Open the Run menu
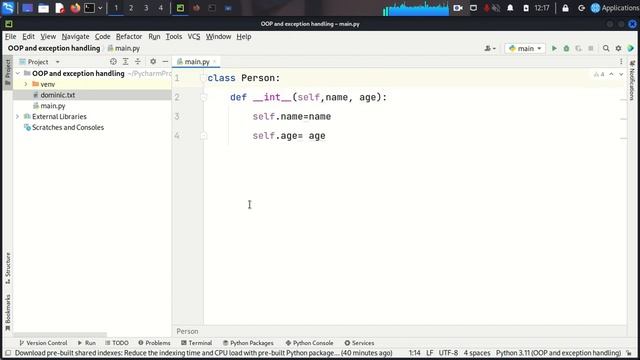 154,36
